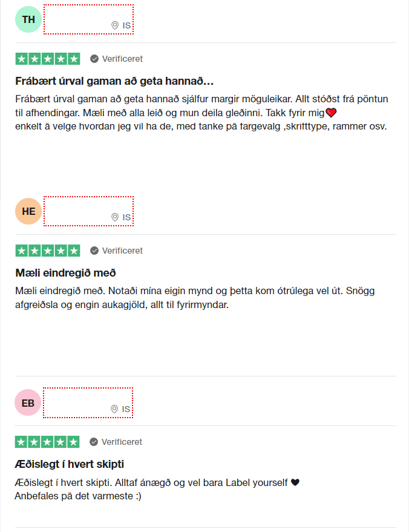Click the HE reviewer avatar
This screenshot has width=409, height=532.
(28, 211)
